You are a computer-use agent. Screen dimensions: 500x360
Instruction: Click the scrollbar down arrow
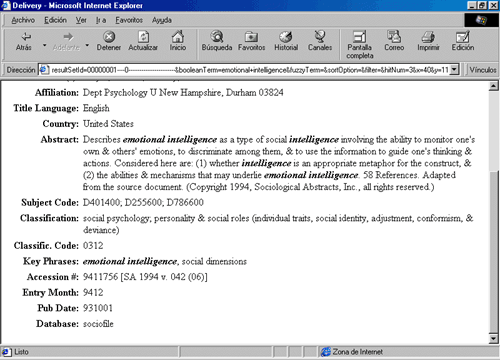[493, 339]
